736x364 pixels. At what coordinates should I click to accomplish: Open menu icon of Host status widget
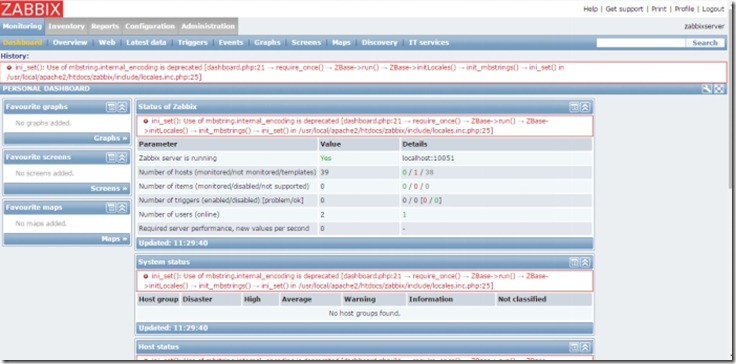pyautogui.click(x=574, y=347)
